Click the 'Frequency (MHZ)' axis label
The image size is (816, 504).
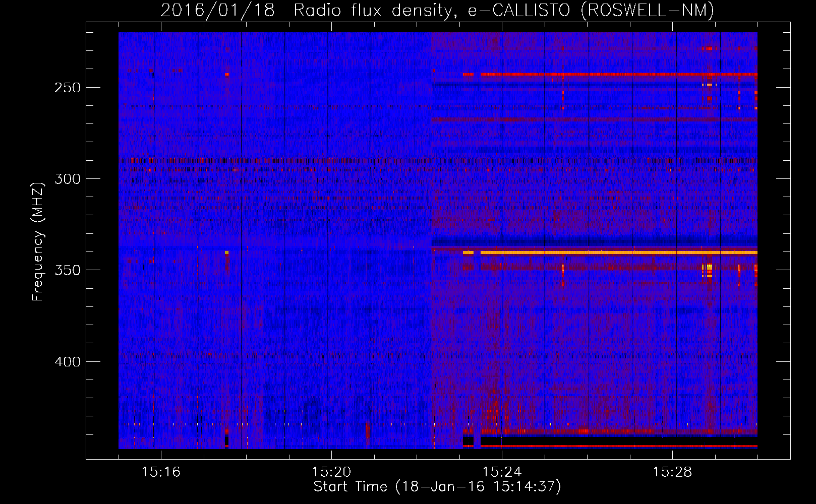pyautogui.click(x=38, y=241)
